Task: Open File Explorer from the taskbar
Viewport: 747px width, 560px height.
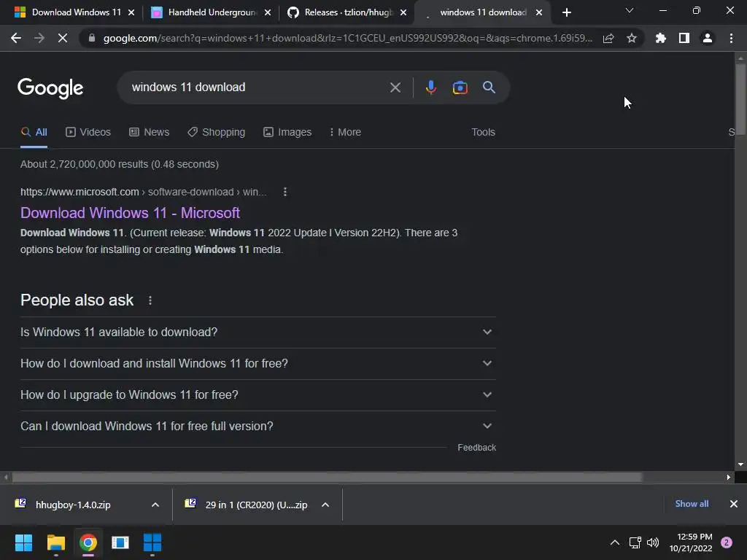Action: pyautogui.click(x=55, y=542)
